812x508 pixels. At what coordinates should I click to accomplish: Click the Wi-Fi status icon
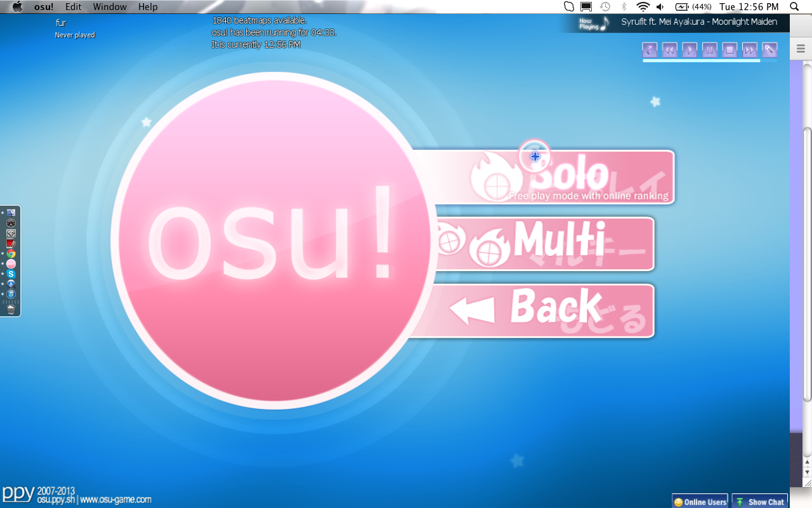click(643, 7)
